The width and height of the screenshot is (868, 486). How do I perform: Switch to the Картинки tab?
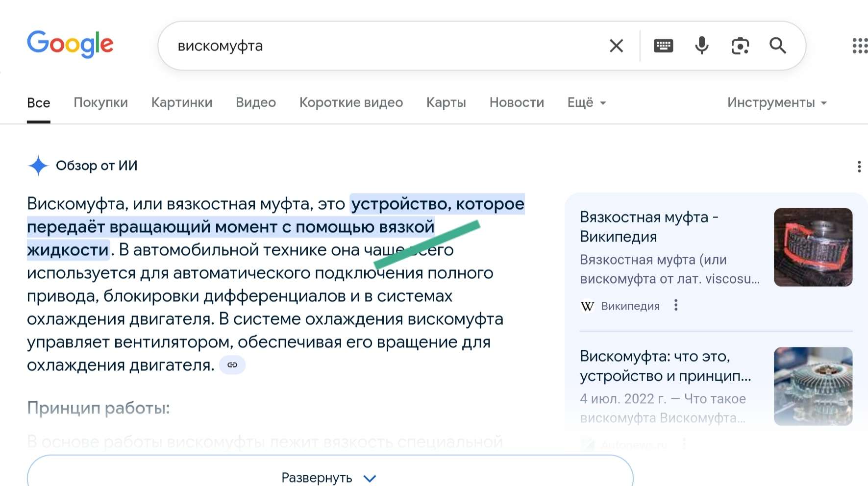pos(182,103)
